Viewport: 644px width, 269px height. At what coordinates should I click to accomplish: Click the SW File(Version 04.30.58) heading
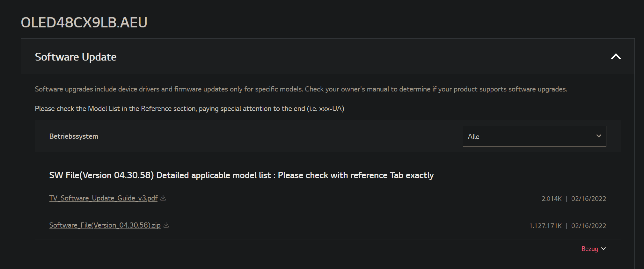click(x=241, y=175)
